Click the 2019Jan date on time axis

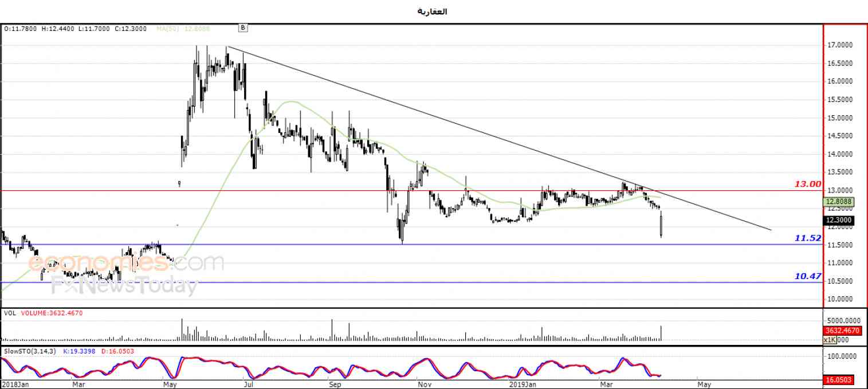coord(521,384)
